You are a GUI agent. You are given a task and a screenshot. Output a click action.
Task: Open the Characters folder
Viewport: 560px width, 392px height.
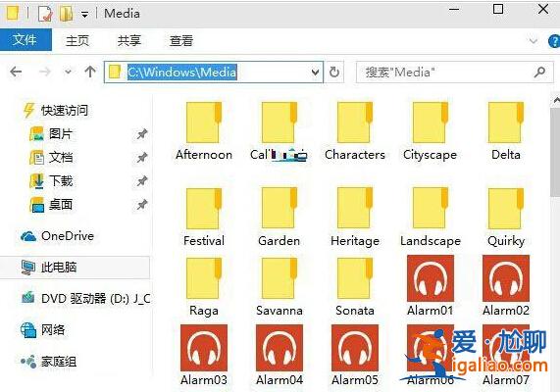click(355, 131)
